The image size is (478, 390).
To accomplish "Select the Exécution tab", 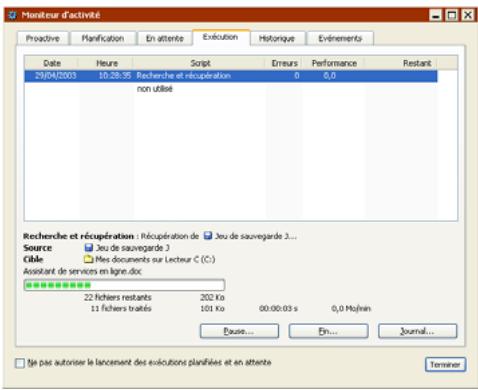I will (x=220, y=37).
